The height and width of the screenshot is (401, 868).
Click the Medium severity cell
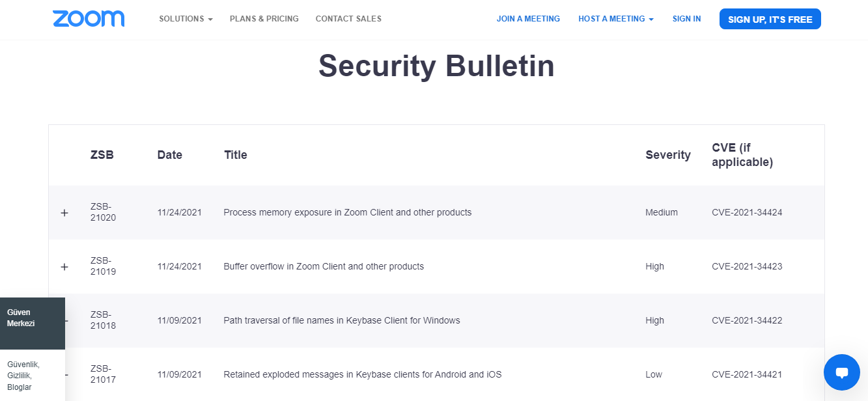pos(662,212)
